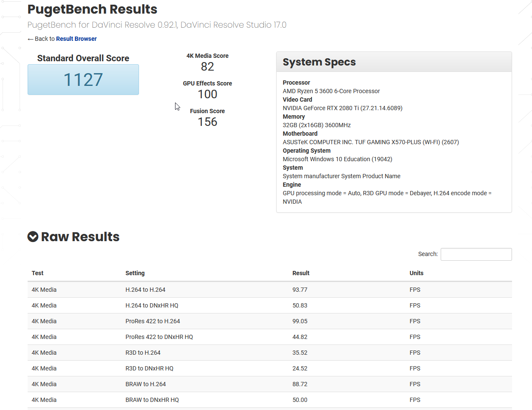
Task: Click the Raw Results section heading text
Action: (x=80, y=236)
